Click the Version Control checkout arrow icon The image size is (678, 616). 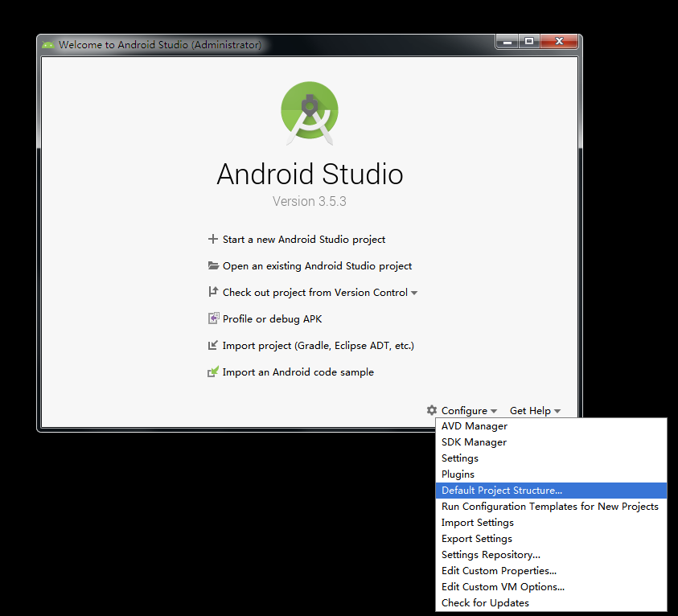[x=213, y=292]
